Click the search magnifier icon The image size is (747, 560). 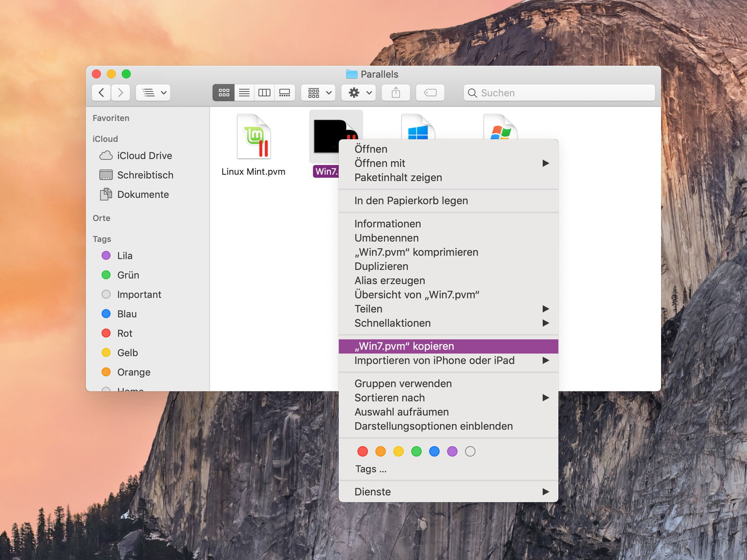point(472,93)
